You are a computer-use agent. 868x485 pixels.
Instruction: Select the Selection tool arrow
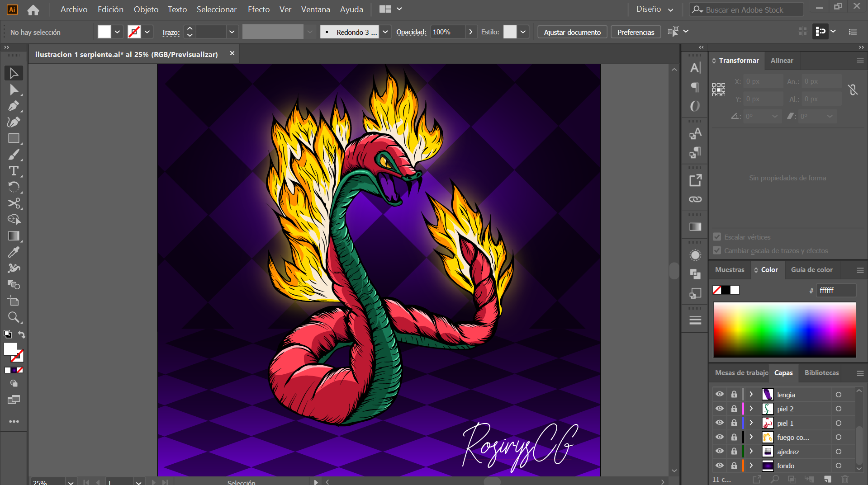pos(14,73)
